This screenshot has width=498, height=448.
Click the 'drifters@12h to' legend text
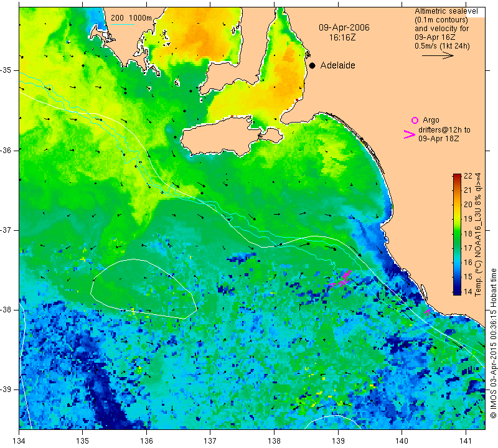coord(444,130)
